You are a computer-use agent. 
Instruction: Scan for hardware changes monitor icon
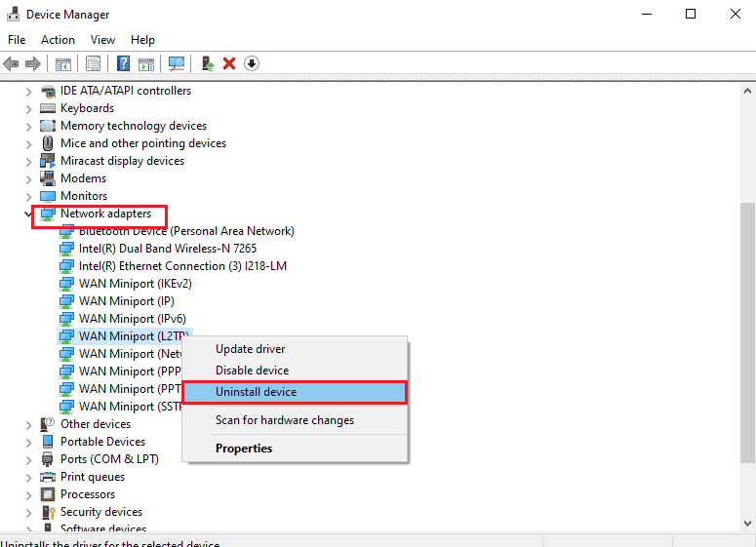tap(177, 63)
